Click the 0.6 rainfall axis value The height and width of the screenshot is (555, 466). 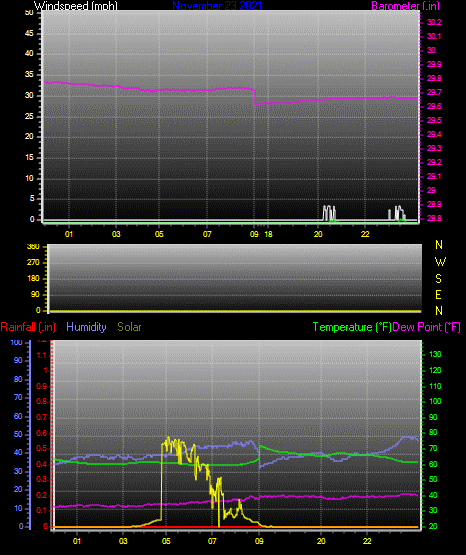[x=42, y=434]
